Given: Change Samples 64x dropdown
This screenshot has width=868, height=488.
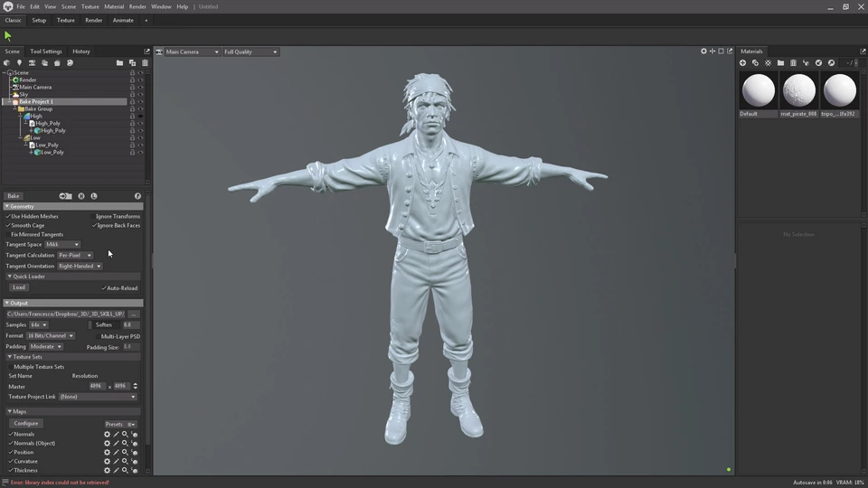Looking at the screenshot, I should [38, 324].
